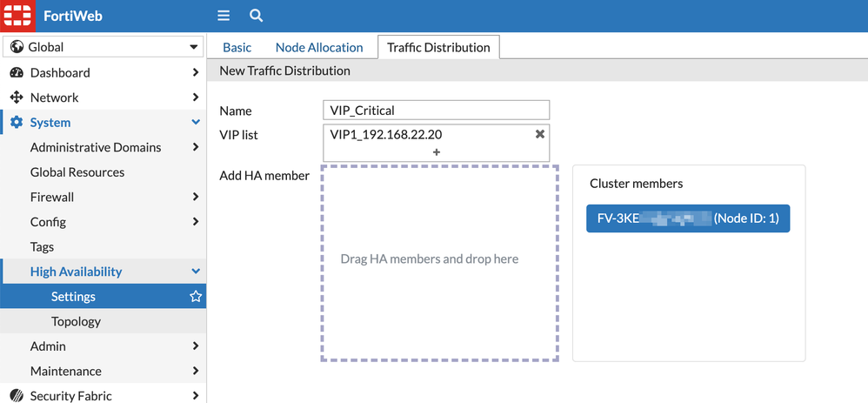This screenshot has height=403, width=868.
Task: Open Global Resources in the sidebar
Action: click(x=77, y=172)
